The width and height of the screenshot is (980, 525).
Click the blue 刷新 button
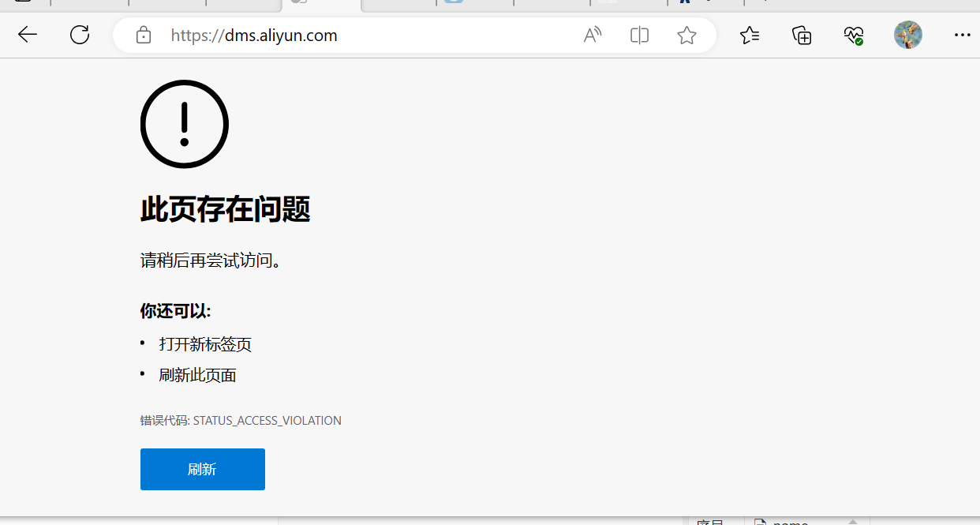203,469
